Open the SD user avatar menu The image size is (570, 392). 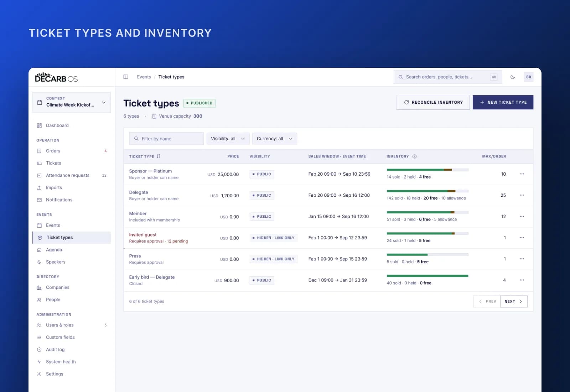click(x=529, y=77)
